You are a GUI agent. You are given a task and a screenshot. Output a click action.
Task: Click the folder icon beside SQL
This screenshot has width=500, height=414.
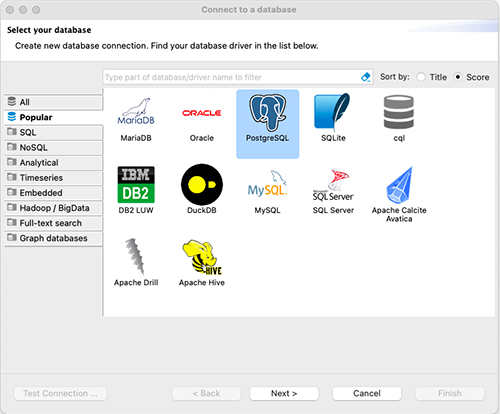(12, 132)
